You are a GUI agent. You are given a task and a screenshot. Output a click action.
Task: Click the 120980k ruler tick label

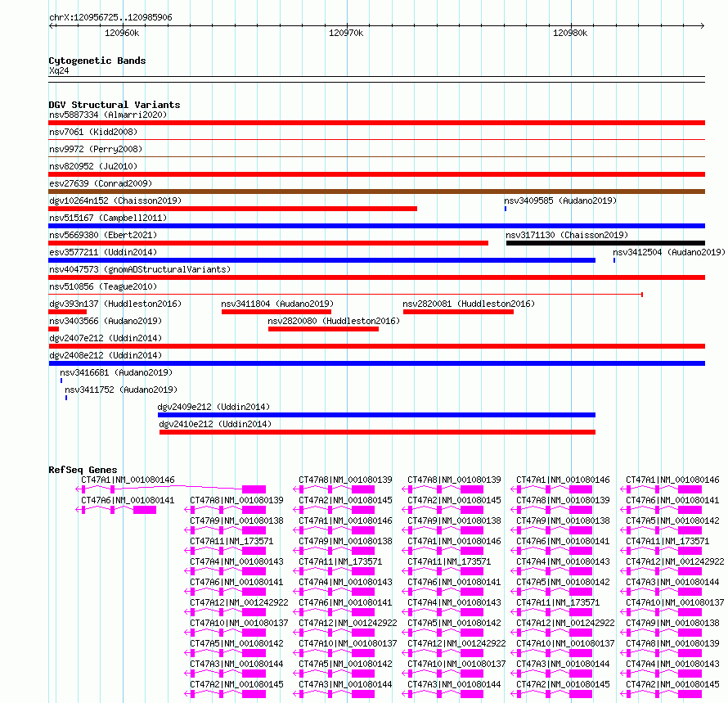point(570,33)
